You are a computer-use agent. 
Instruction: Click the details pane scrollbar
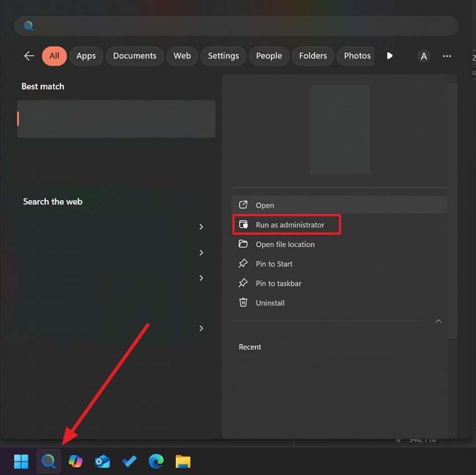[x=452, y=211]
